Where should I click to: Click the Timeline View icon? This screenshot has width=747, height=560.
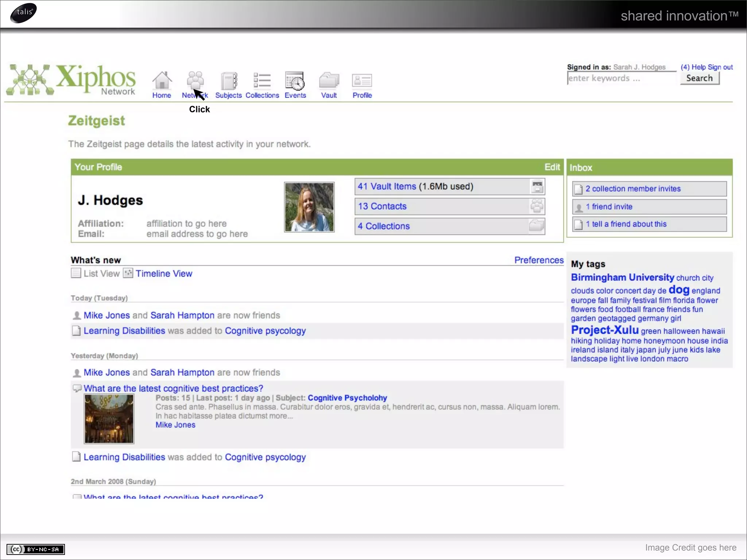pyautogui.click(x=128, y=273)
